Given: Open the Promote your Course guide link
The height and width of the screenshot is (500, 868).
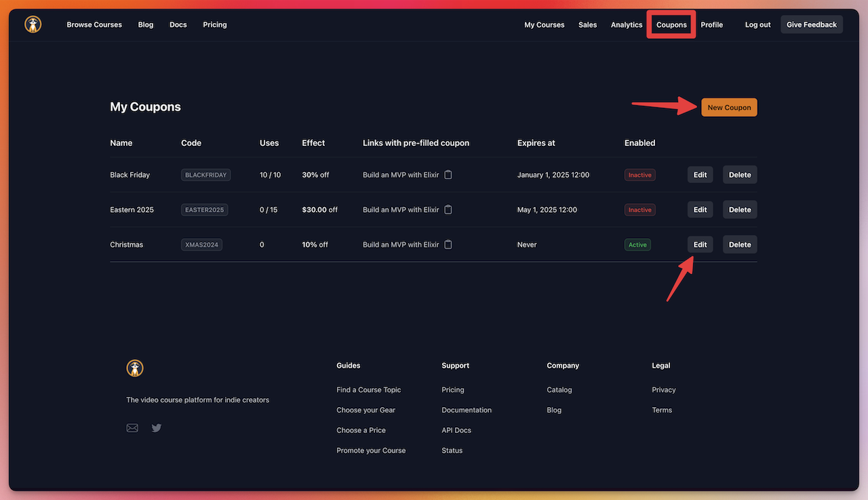Looking at the screenshot, I should (x=371, y=450).
